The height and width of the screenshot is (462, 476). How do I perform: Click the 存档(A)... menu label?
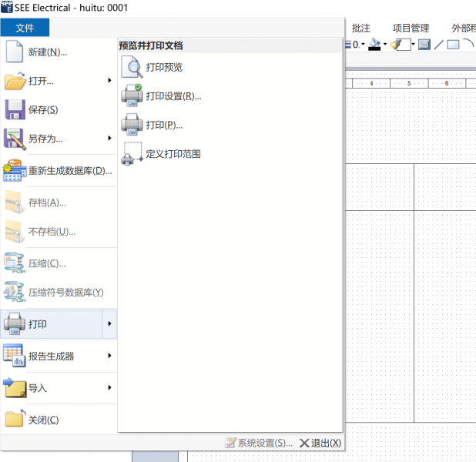(x=47, y=203)
